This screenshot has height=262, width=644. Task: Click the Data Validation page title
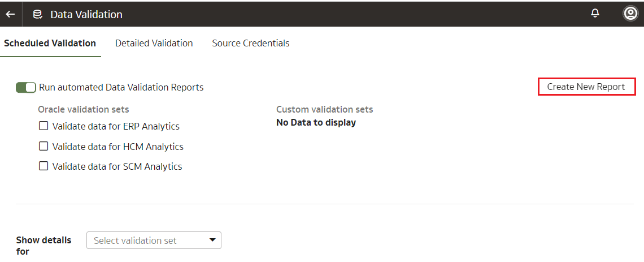[86, 14]
